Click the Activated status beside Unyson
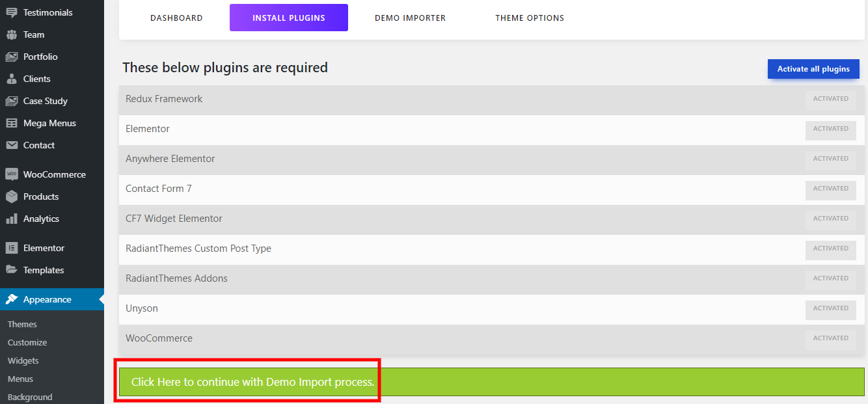The height and width of the screenshot is (404, 868). tap(830, 309)
